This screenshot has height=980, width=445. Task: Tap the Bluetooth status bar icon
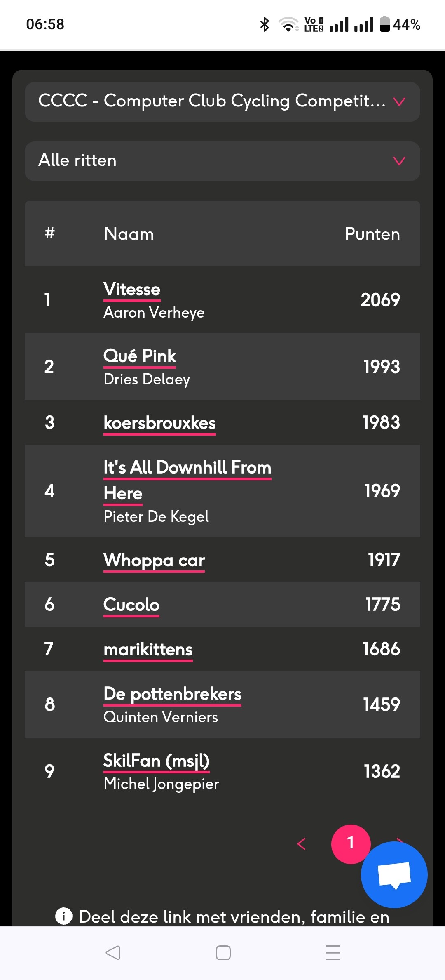[265, 24]
